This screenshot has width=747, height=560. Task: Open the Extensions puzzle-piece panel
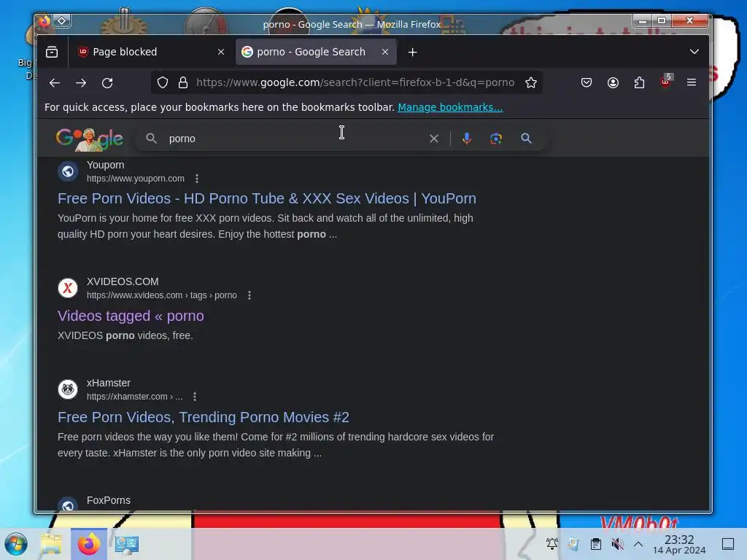point(639,83)
